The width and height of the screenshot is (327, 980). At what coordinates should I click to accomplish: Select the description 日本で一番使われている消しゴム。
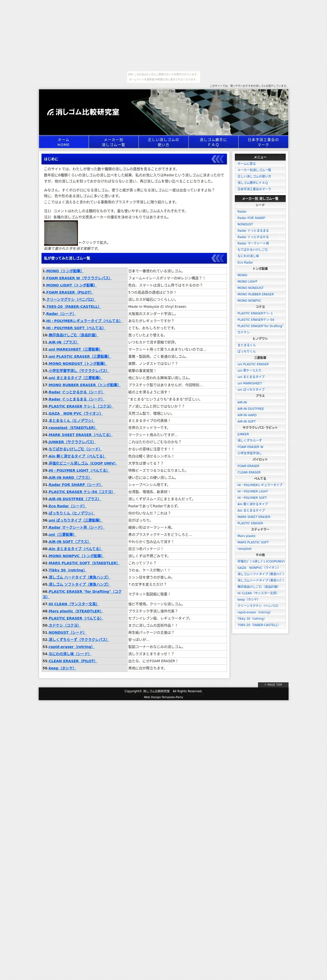tap(156, 271)
